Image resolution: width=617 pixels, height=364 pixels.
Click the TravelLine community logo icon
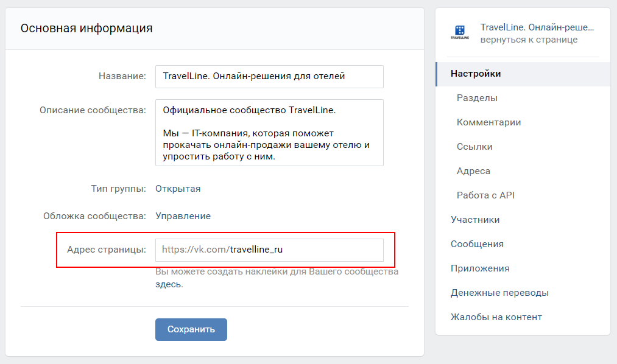coord(460,33)
